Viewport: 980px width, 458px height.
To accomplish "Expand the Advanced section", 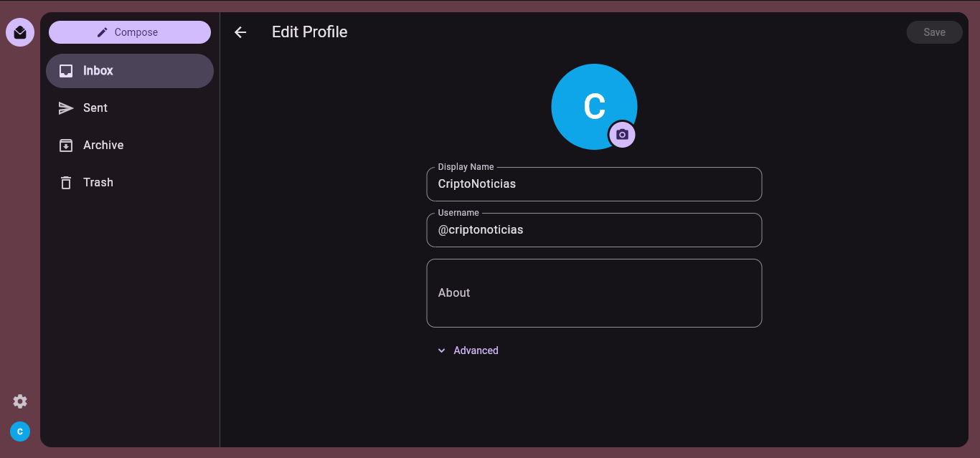I will point(468,350).
